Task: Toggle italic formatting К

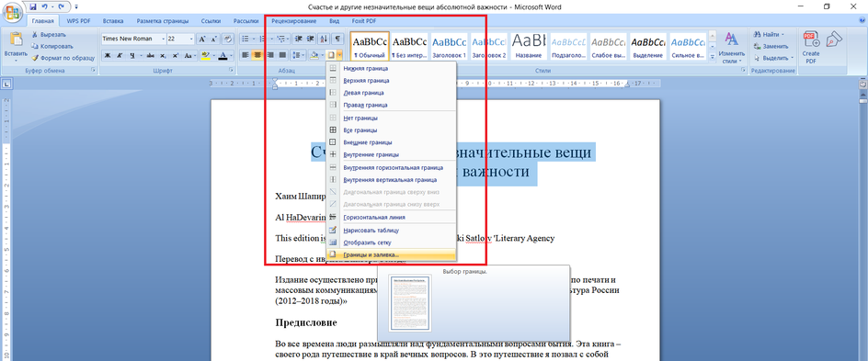Action: [x=120, y=55]
